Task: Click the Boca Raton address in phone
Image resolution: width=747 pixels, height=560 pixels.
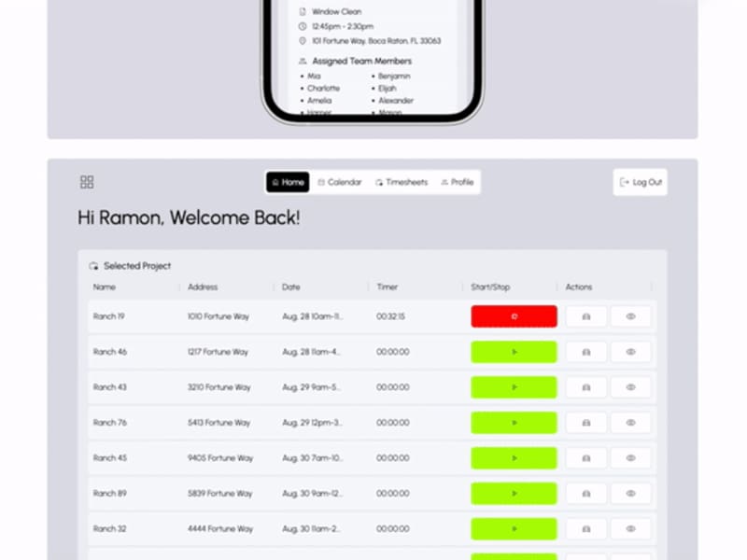Action: pos(376,41)
